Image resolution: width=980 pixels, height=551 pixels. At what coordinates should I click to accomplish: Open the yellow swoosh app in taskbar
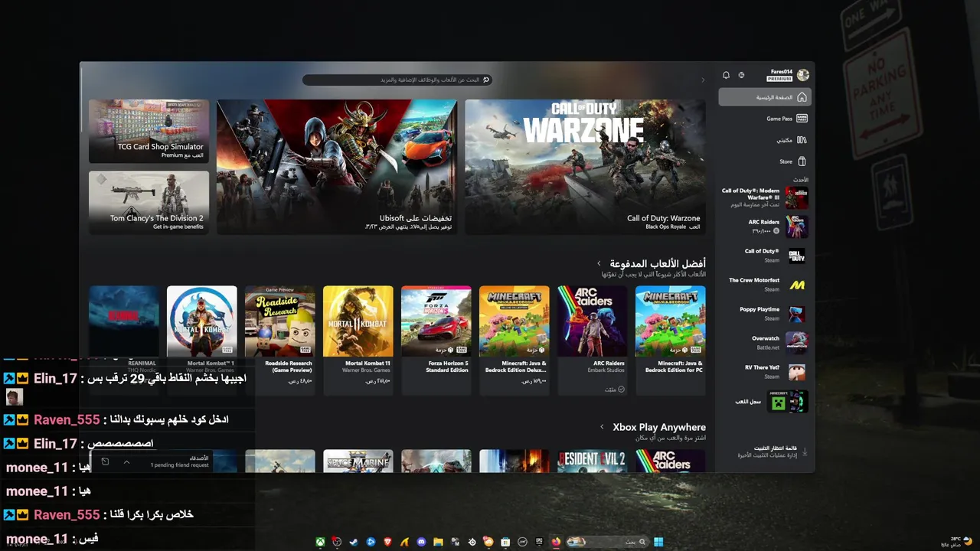404,542
